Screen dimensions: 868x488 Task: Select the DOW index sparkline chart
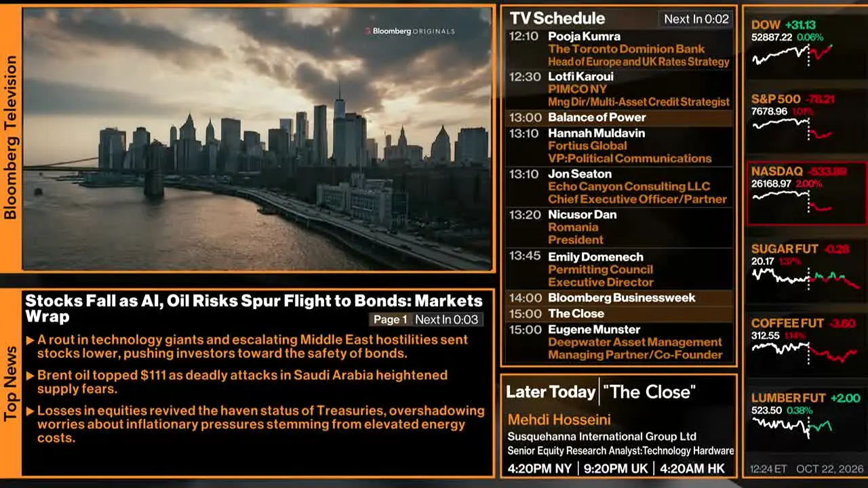792,55
